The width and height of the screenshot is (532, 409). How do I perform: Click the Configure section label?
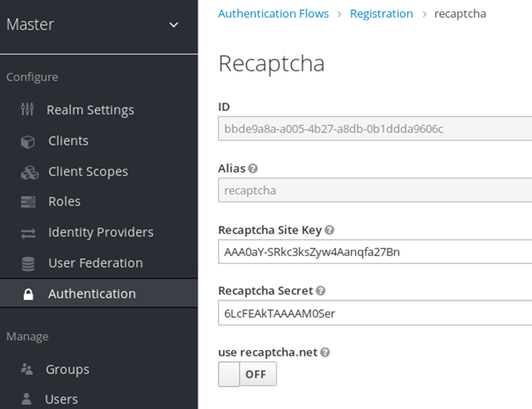click(33, 77)
